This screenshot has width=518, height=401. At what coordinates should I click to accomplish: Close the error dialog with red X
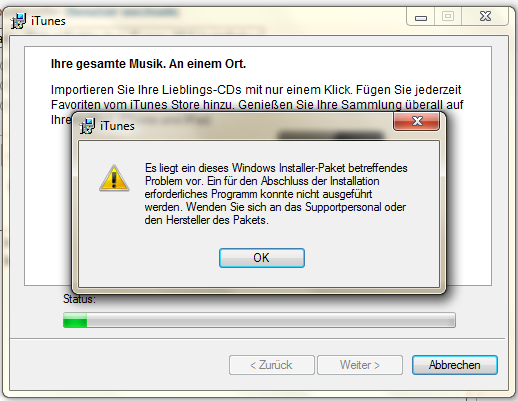[417, 121]
